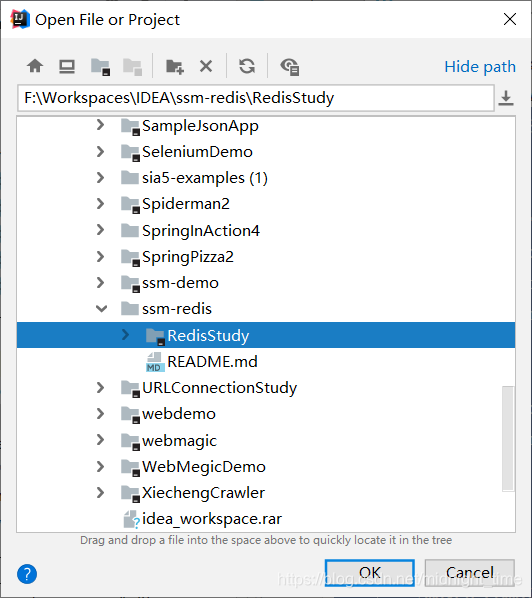Select the idea_workspace.rar file name
This screenshot has height=598, width=532.
click(x=212, y=519)
